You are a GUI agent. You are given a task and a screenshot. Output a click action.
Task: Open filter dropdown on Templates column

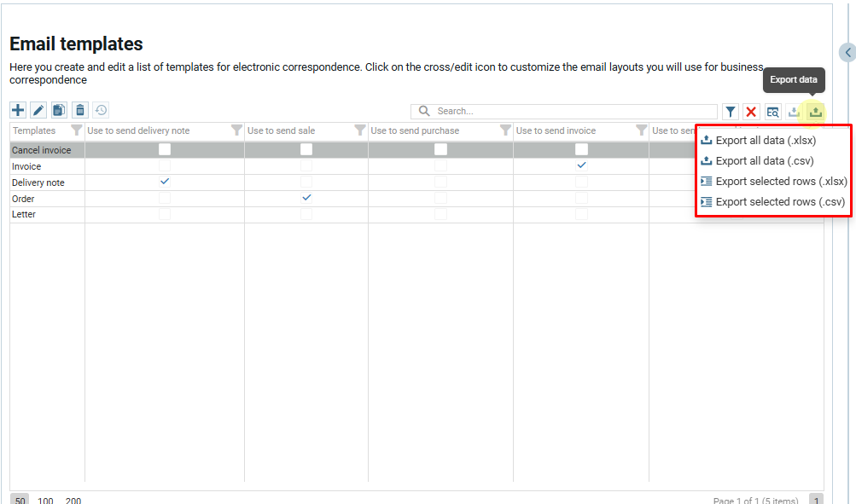[77, 130]
